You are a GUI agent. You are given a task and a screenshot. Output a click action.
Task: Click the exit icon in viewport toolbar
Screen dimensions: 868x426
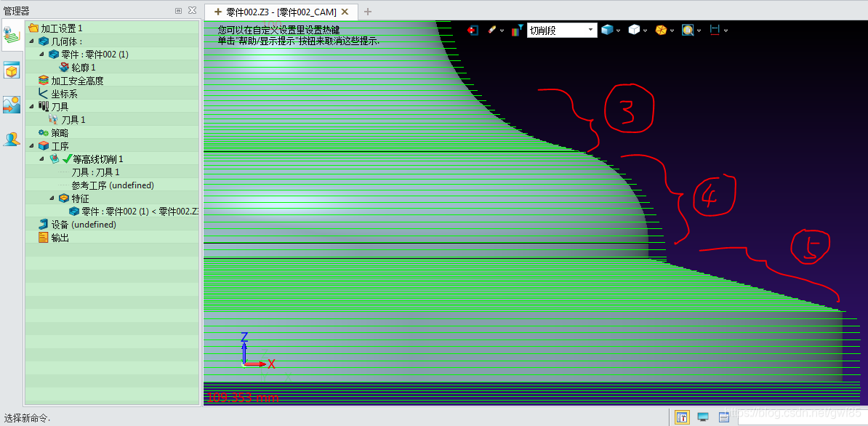click(x=473, y=31)
